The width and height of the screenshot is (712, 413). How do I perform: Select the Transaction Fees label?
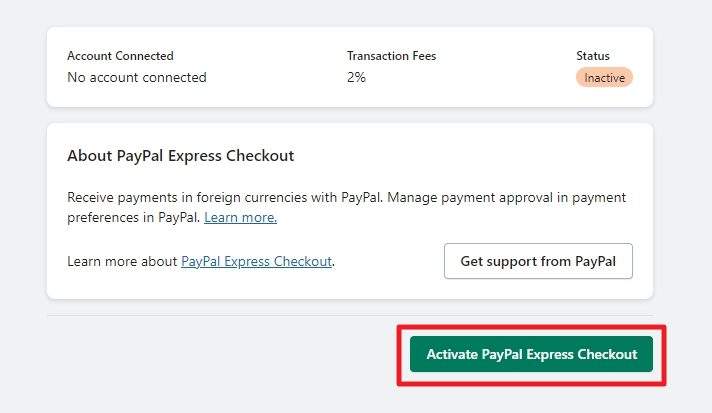pyautogui.click(x=391, y=56)
